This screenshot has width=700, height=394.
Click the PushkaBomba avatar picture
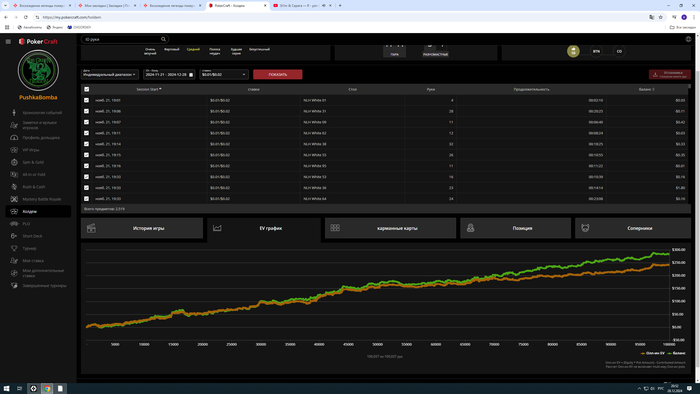tap(38, 71)
